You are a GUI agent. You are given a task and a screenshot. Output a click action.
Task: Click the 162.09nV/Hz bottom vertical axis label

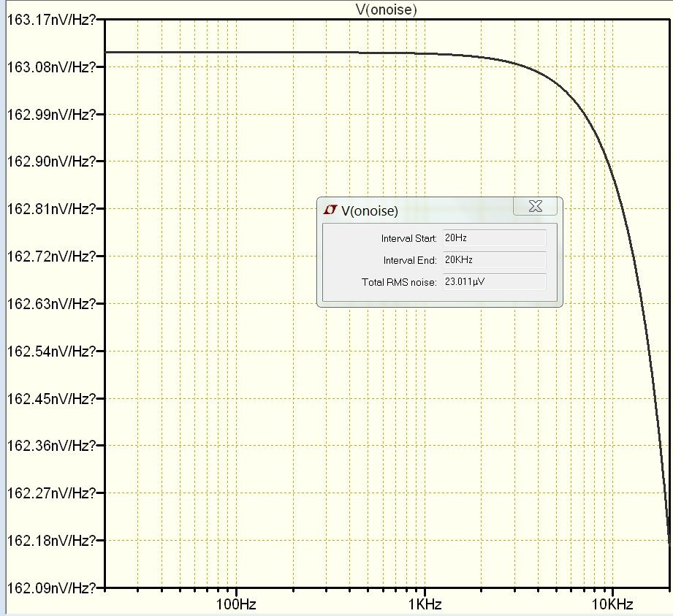pyautogui.click(x=51, y=588)
